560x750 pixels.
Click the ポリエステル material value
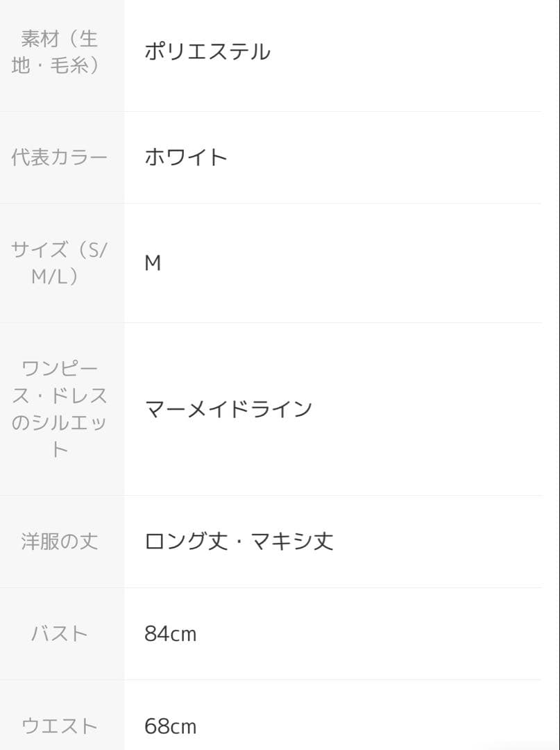click(207, 52)
